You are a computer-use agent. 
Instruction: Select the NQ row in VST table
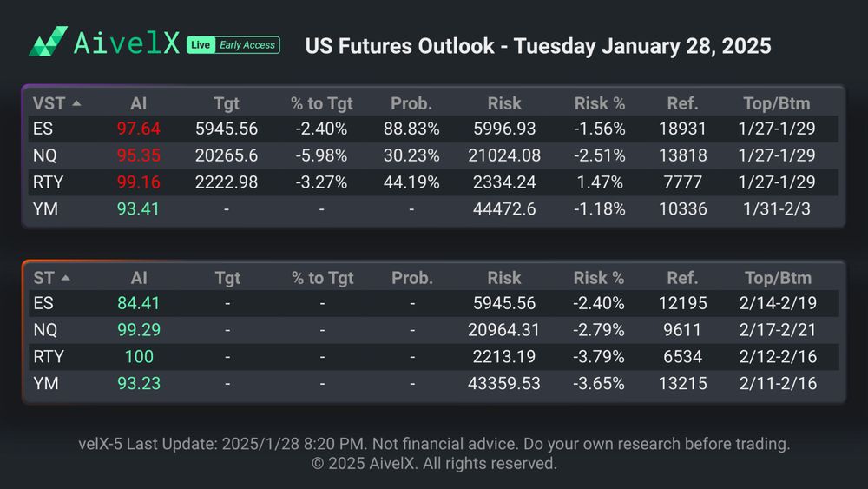(44, 155)
